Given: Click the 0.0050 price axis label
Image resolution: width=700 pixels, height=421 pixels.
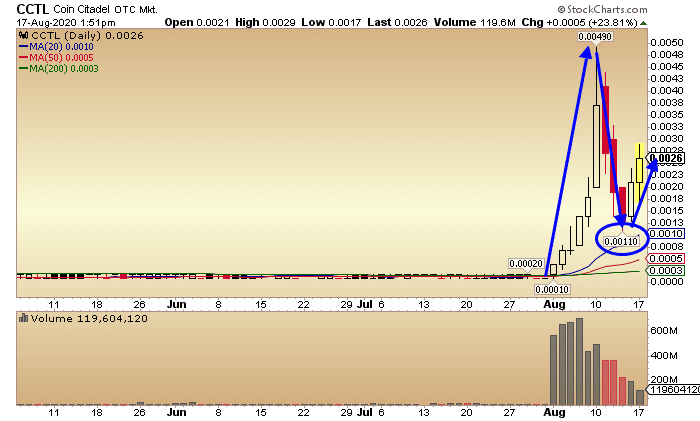Looking at the screenshot, I should pos(667,43).
